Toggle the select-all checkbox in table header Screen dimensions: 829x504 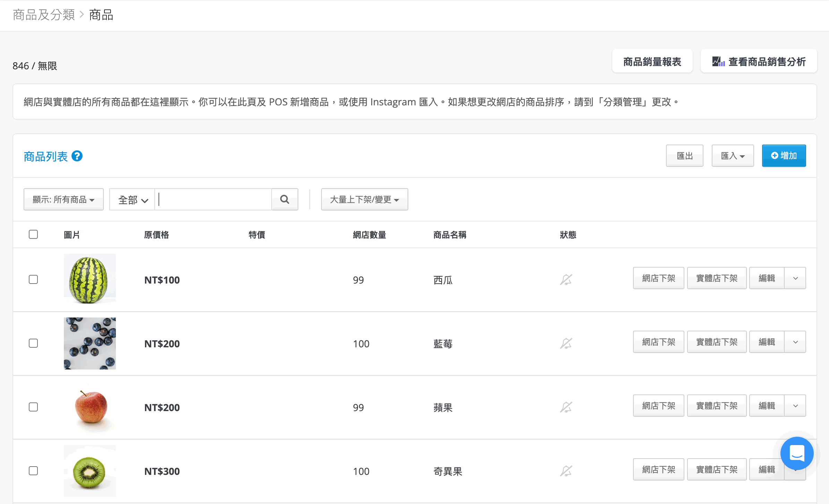click(x=33, y=234)
